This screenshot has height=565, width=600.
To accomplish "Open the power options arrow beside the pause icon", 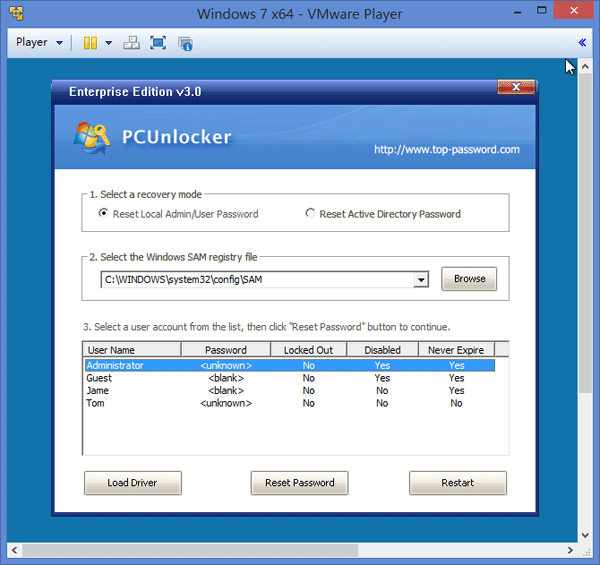I will pos(109,43).
